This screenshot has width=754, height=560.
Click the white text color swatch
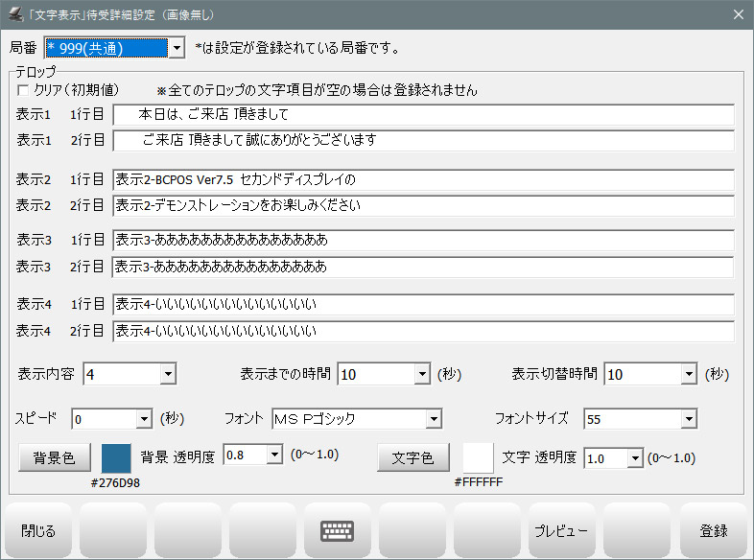point(478,457)
